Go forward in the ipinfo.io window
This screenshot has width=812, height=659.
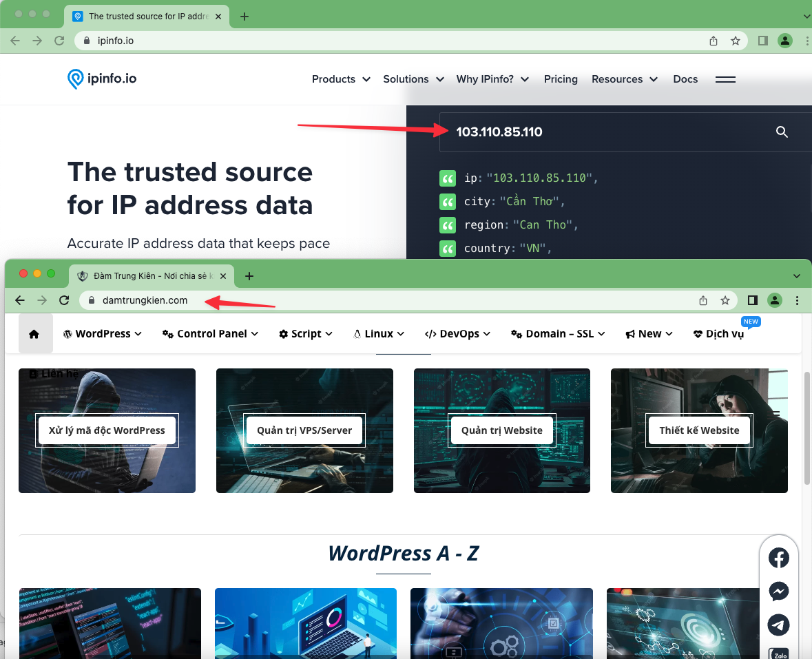37,41
